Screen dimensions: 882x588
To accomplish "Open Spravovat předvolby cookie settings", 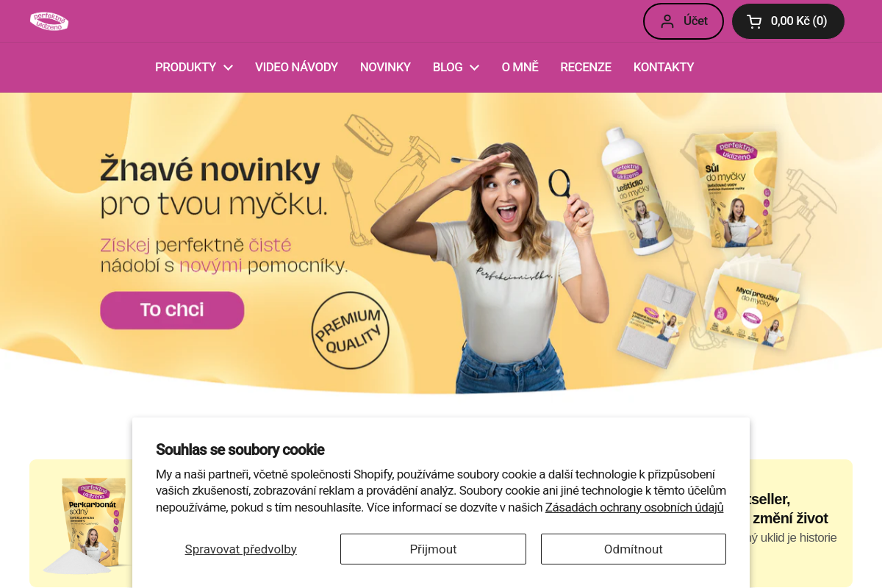I will click(240, 549).
